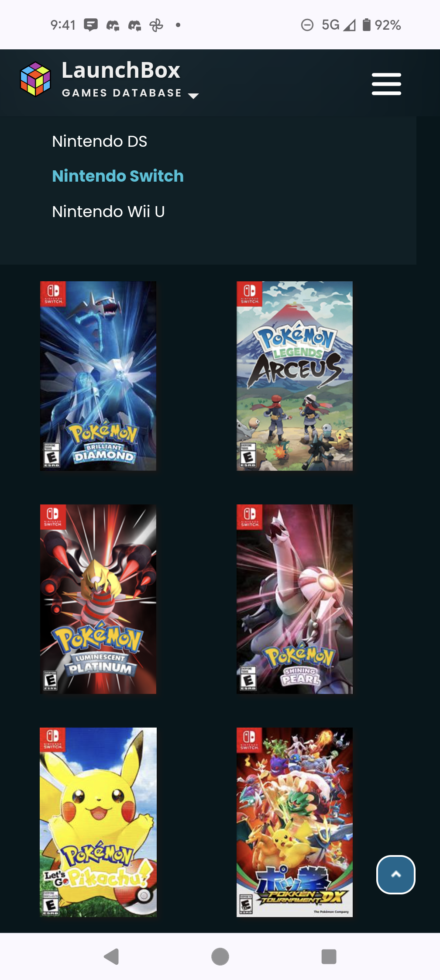Open Pokémon Luminescent Platinum cover
Viewport: 440px width, 980px height.
(98, 599)
